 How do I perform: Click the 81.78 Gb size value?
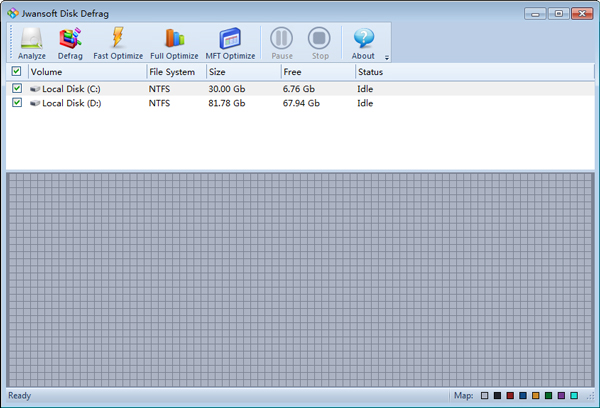click(x=227, y=103)
